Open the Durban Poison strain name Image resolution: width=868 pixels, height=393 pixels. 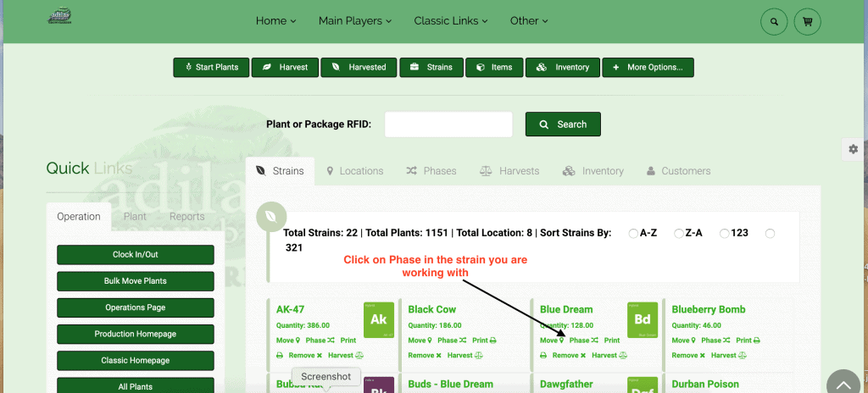click(705, 385)
